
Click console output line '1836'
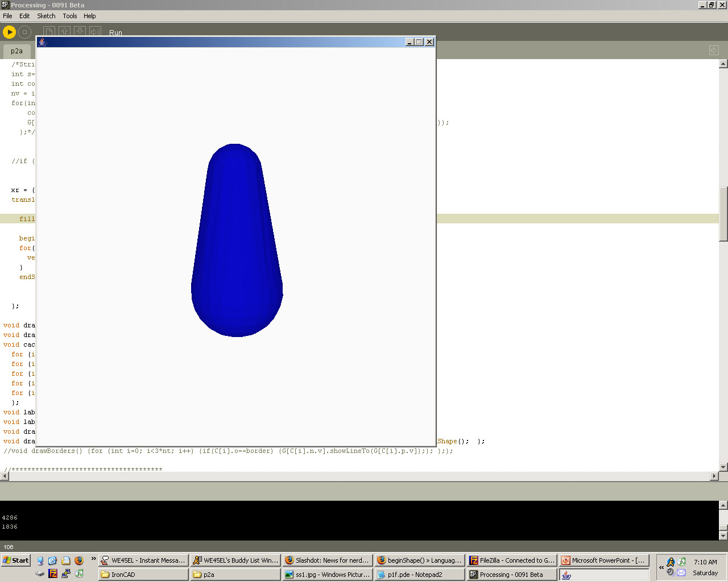tap(10, 527)
